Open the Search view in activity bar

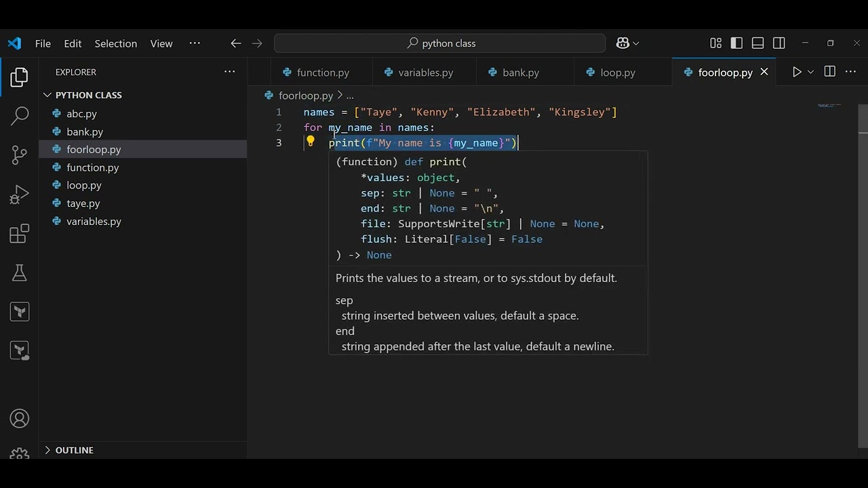click(20, 116)
